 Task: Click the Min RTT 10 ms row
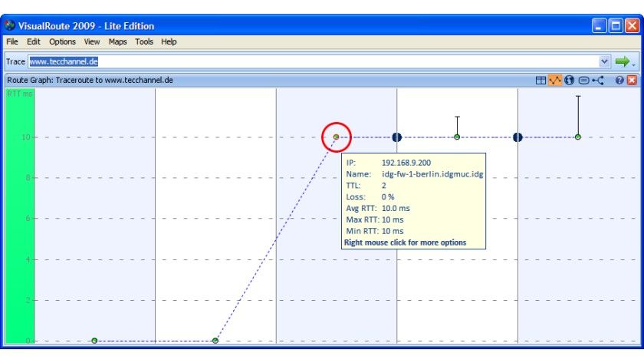(x=375, y=231)
